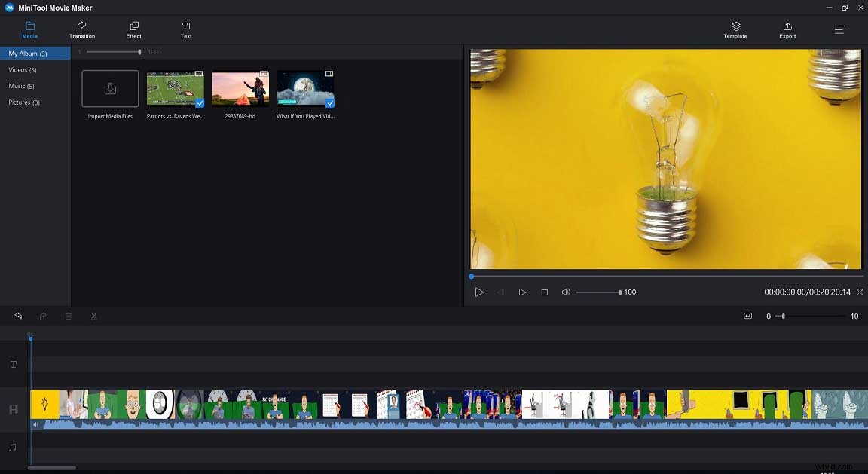
Task: Expand the Pictures (0) category
Action: pos(23,102)
